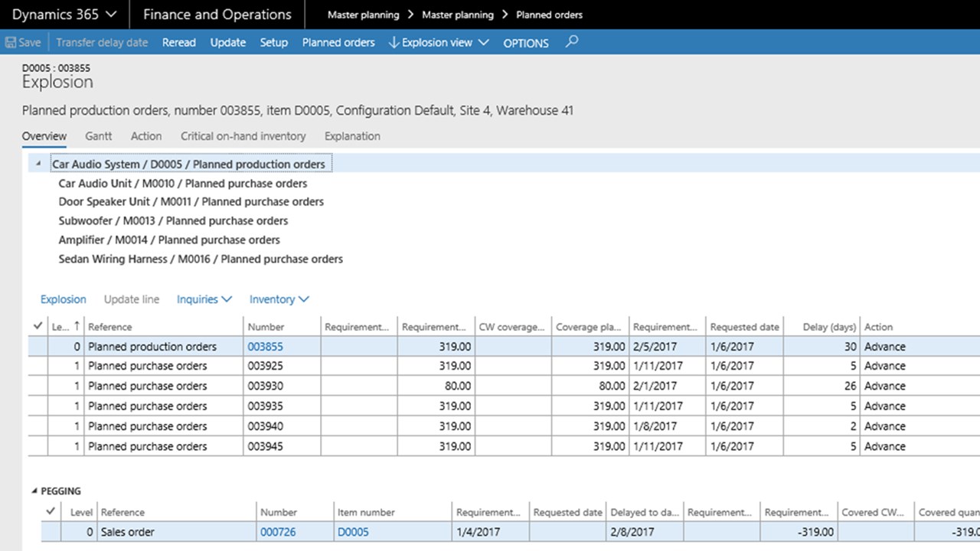Select Amplifier M0014 tree item
This screenshot has width=980, height=551.
[170, 240]
